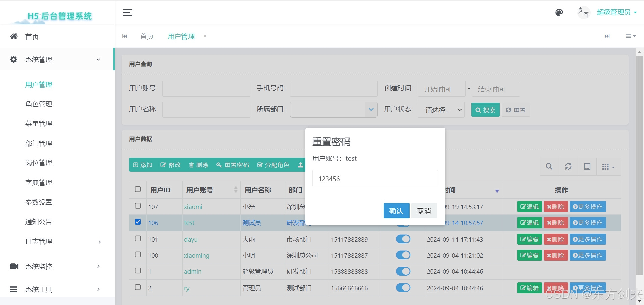This screenshot has height=305, width=644.
Task: Delete the xiaomi row with 删除
Action: (556, 207)
